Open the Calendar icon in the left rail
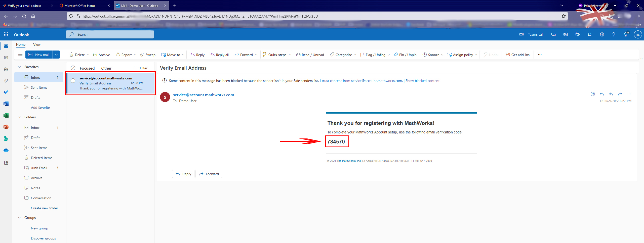Image resolution: width=644 pixels, height=243 pixels. [6, 58]
